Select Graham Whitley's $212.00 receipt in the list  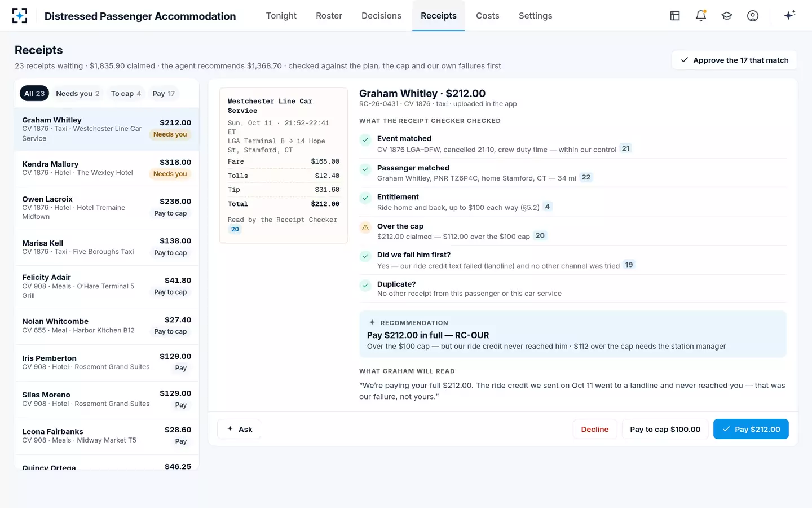pyautogui.click(x=107, y=129)
